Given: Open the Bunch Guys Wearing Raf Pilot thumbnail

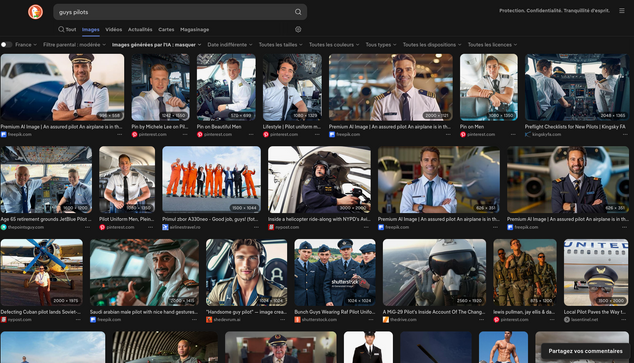Looking at the screenshot, I should 335,272.
